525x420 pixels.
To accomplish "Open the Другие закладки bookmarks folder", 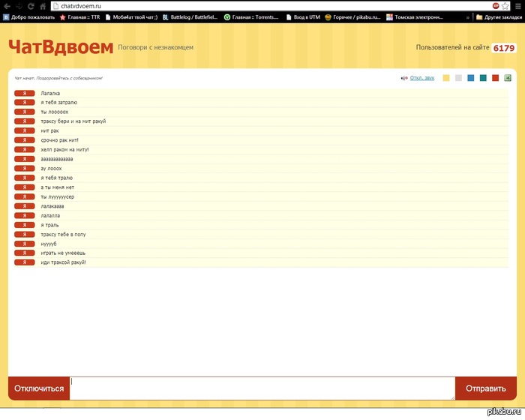I will click(499, 16).
